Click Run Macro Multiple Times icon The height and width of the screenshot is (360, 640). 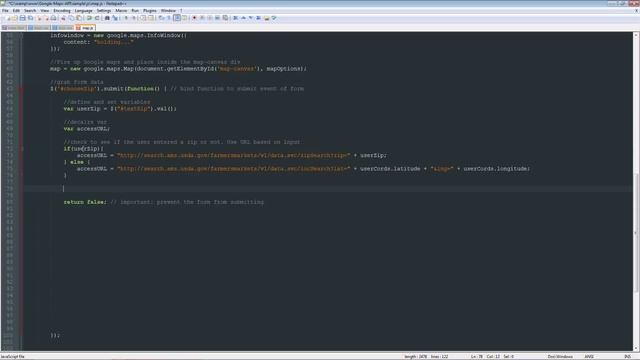[x=217, y=18]
